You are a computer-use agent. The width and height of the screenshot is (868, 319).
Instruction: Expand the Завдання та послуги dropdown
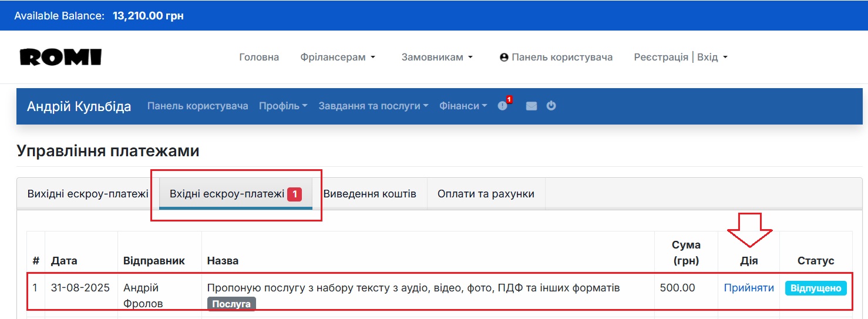click(x=374, y=106)
